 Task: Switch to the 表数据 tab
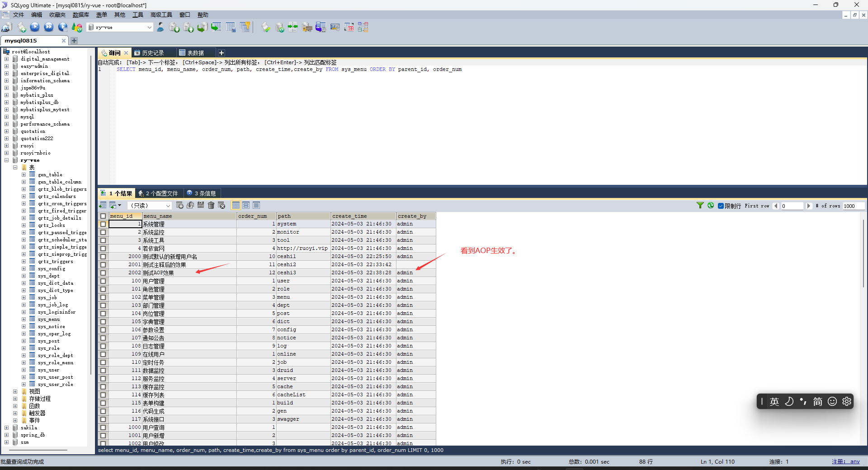point(195,53)
